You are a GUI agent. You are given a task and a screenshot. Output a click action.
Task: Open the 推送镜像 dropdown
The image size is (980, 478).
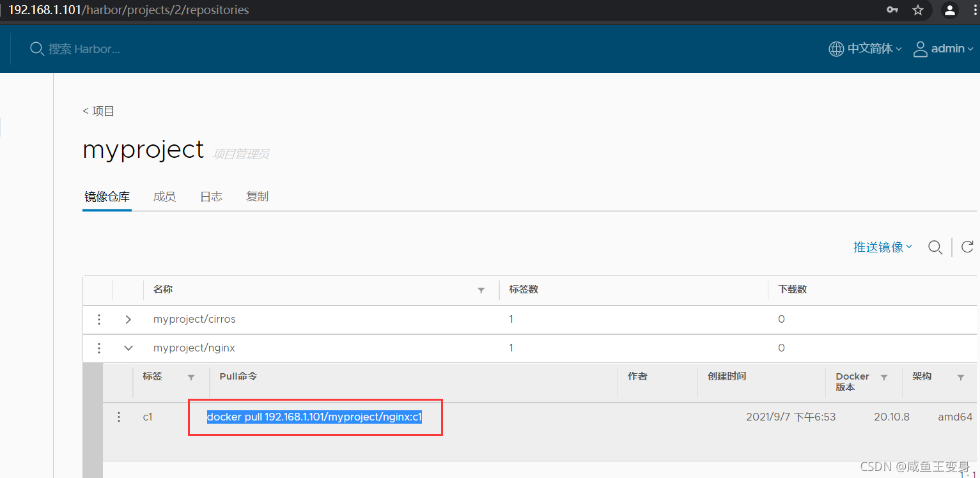(883, 247)
